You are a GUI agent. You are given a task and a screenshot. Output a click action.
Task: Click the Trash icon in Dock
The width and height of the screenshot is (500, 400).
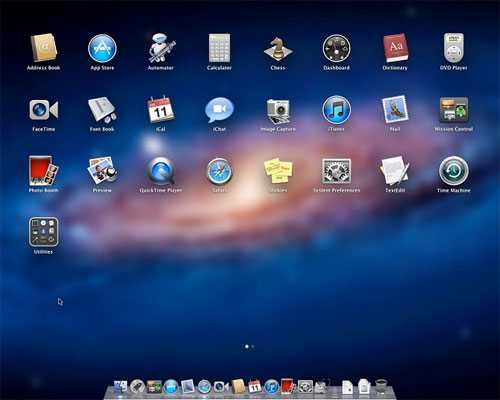pos(381,386)
